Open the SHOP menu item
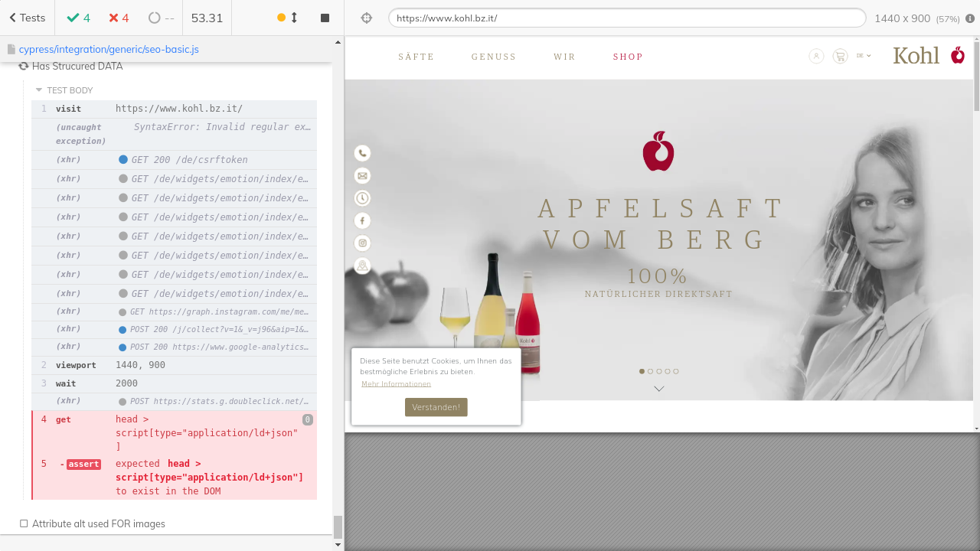 628,57
